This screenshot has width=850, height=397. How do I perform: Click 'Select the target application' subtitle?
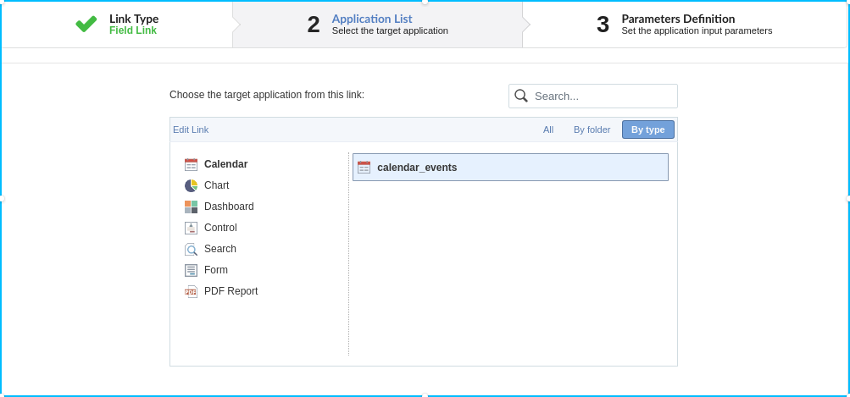[390, 31]
